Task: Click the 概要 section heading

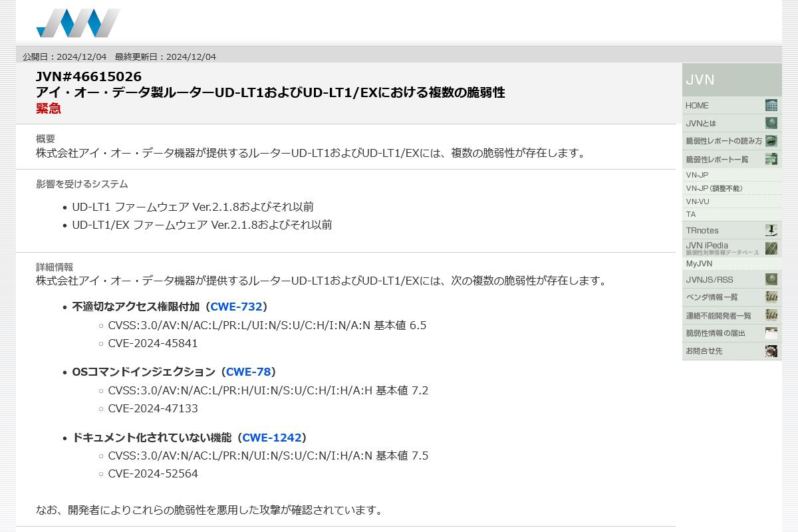Action: point(45,139)
